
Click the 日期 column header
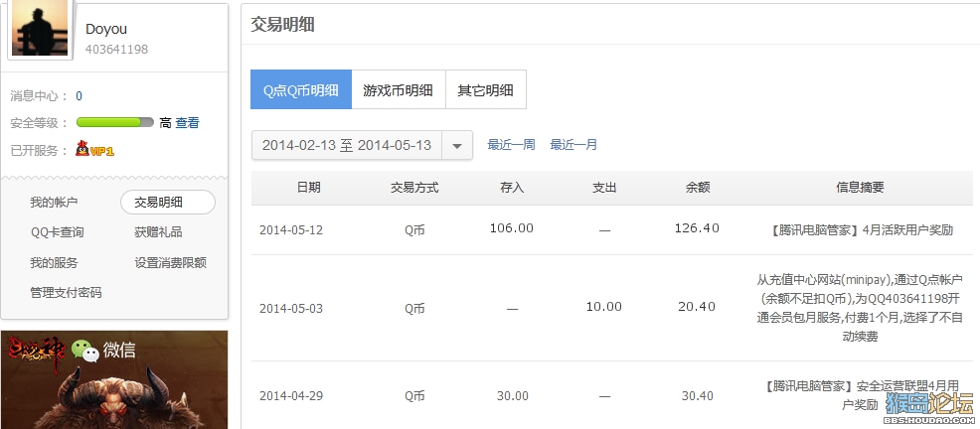click(309, 188)
